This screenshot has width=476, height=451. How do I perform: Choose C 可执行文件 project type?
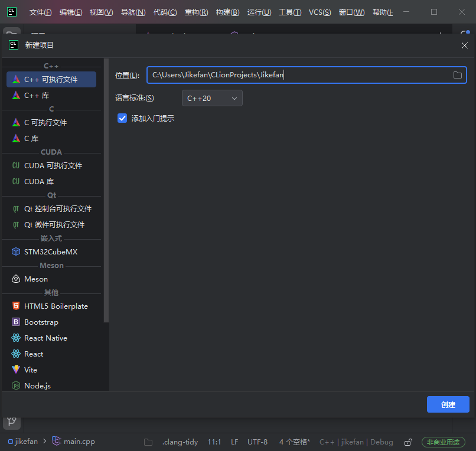pos(51,123)
